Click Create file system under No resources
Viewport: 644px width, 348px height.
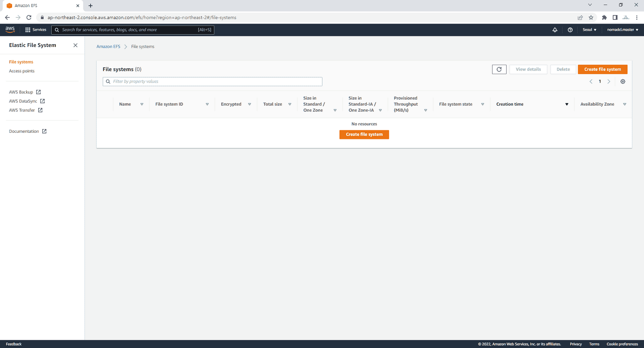pyautogui.click(x=364, y=134)
